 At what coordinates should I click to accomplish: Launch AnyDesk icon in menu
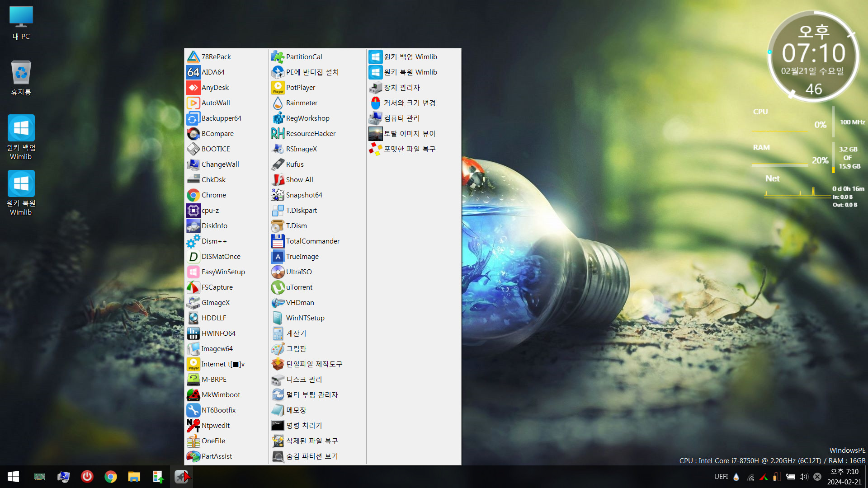point(193,88)
